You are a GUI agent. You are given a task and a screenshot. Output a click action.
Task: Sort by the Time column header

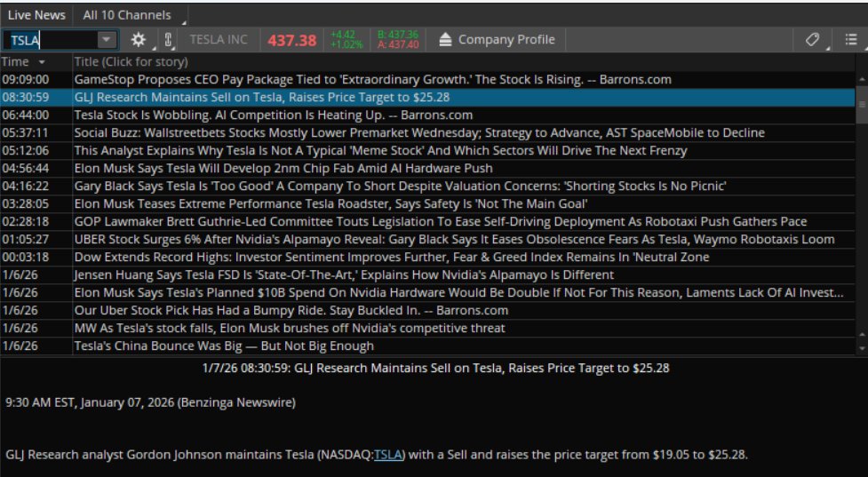click(x=24, y=61)
